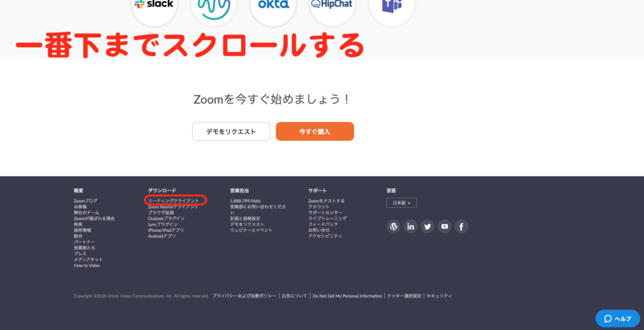Open the クッキー選択設定 link
Screen dimensions: 644x330
404,296
